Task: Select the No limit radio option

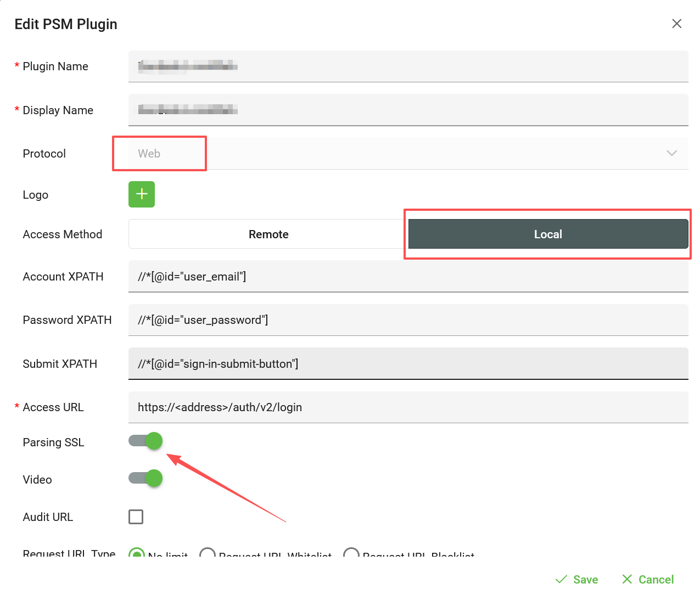Action: tap(137, 553)
